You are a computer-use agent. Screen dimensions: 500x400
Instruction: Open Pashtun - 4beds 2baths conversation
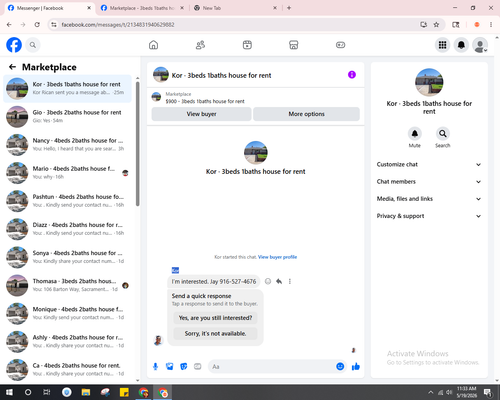67,201
